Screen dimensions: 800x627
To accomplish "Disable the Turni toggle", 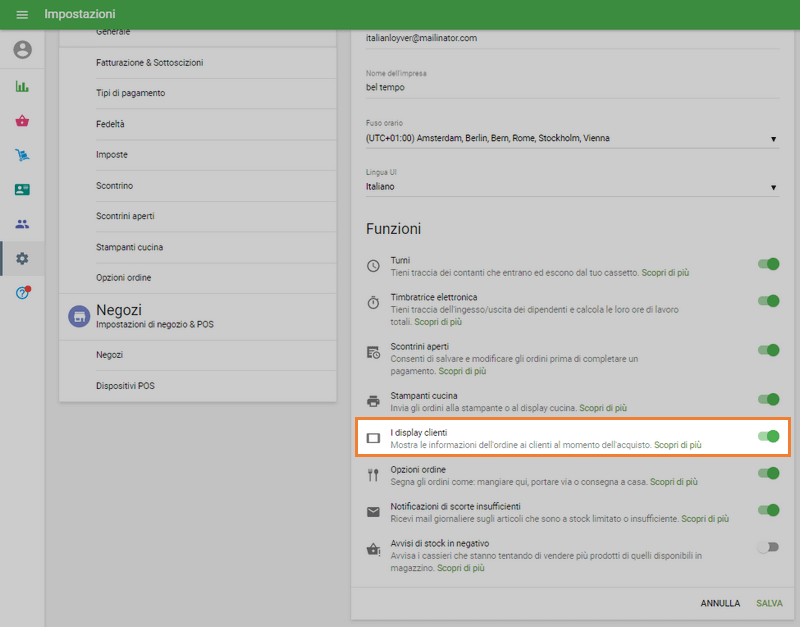I will click(x=768, y=264).
